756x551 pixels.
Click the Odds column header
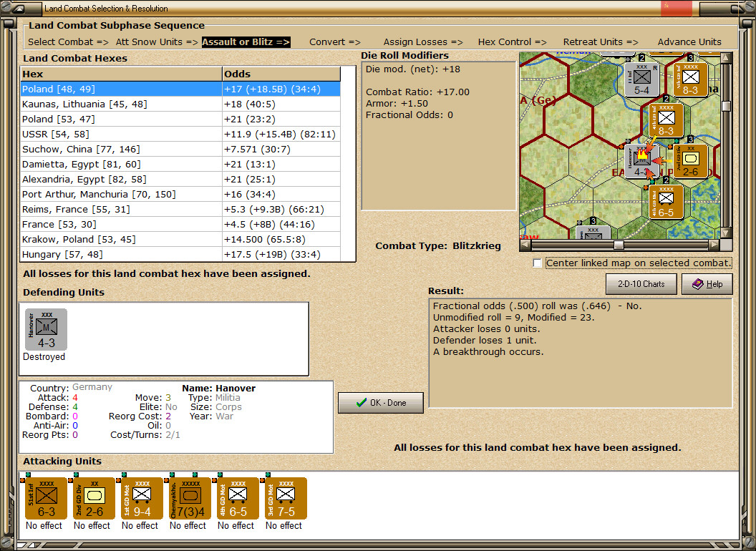click(x=281, y=74)
